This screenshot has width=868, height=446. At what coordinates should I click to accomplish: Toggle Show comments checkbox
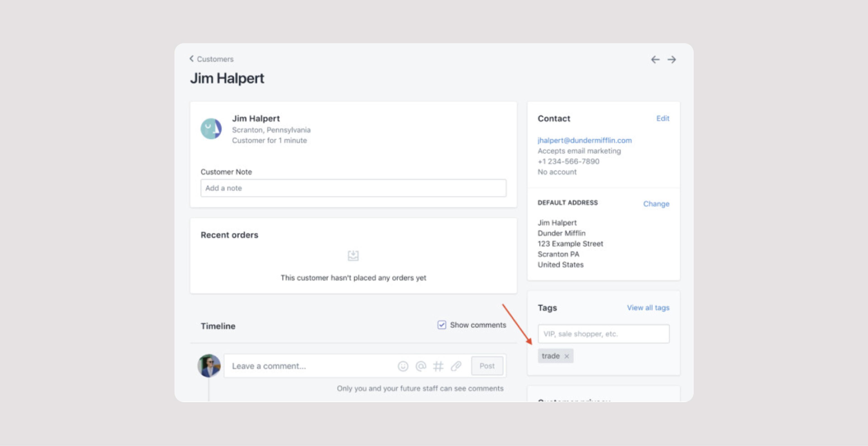pos(441,325)
